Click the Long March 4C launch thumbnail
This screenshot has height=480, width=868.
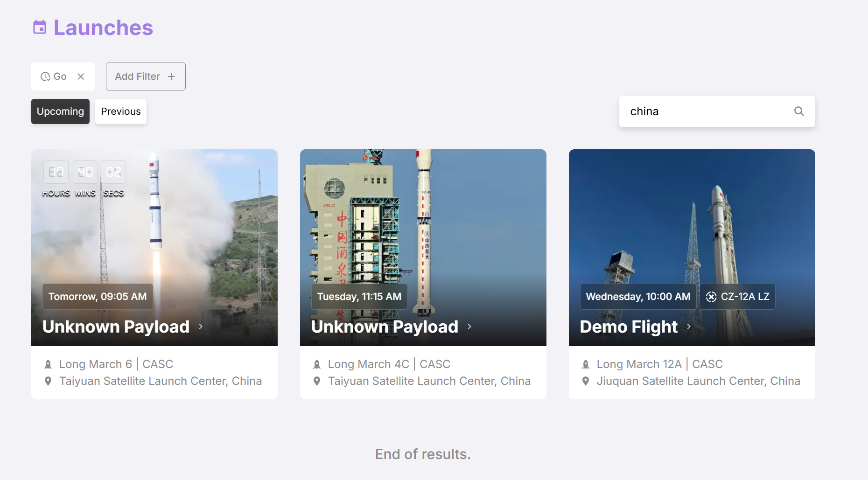click(423, 248)
